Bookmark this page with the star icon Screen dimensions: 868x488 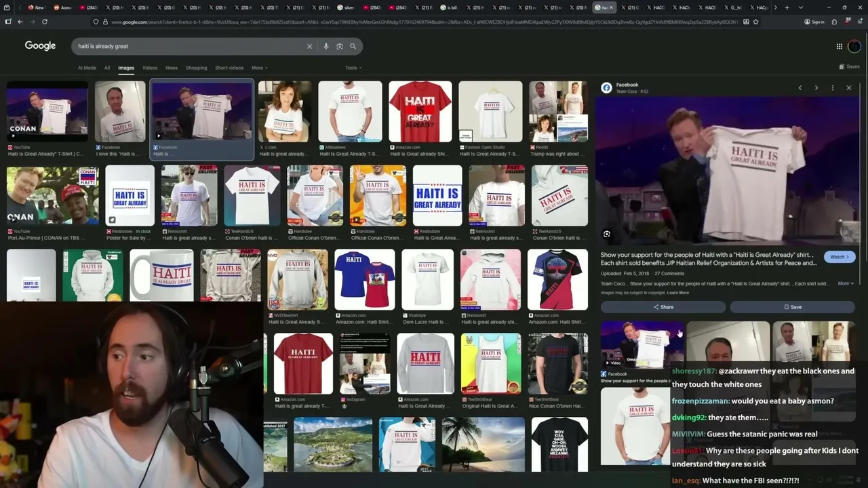click(755, 21)
